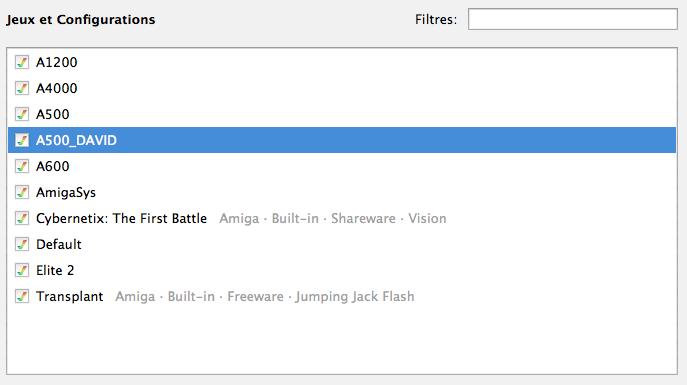Select the Transplant game entry

click(x=342, y=296)
